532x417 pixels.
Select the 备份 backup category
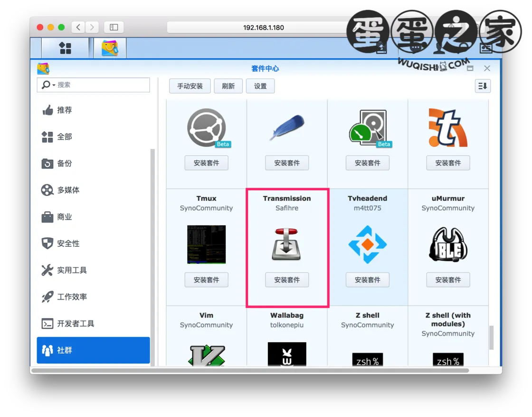(x=93, y=164)
